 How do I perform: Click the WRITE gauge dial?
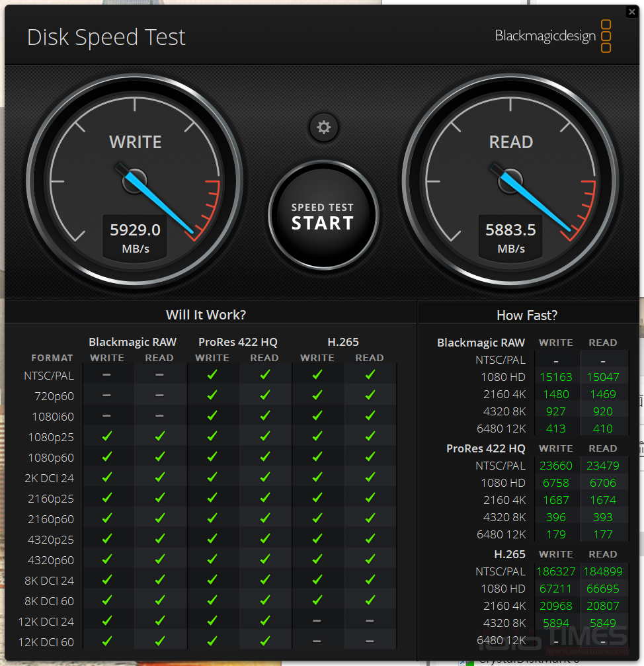pos(135,181)
